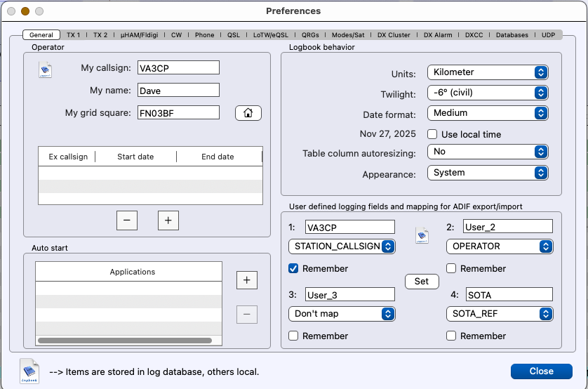This screenshot has width=588, height=389.
Task: Enable Remember for the SOTA field
Action: coord(451,336)
